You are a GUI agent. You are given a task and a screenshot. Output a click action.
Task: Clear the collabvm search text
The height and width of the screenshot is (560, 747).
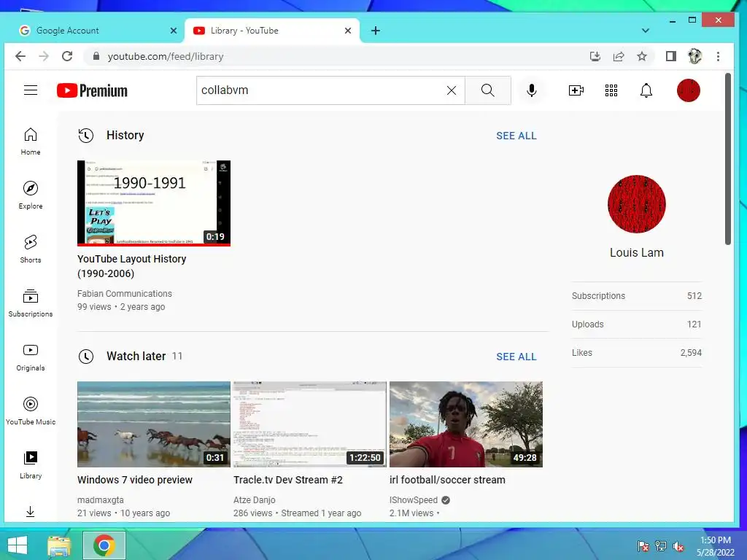[x=451, y=90]
